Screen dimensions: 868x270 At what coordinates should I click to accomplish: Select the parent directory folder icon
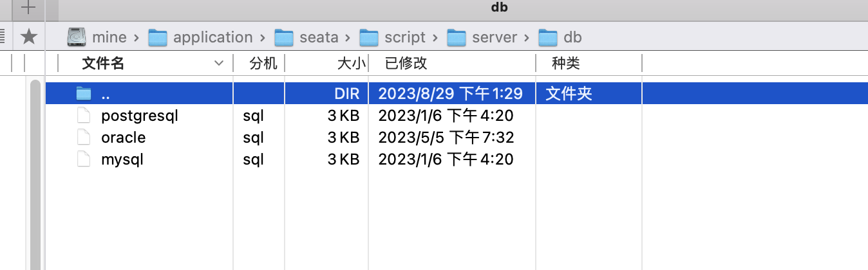[x=84, y=94]
